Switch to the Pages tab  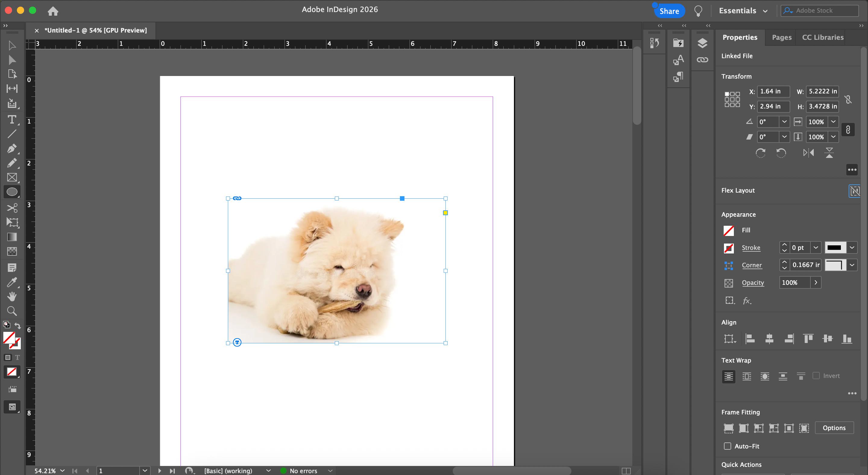(782, 37)
